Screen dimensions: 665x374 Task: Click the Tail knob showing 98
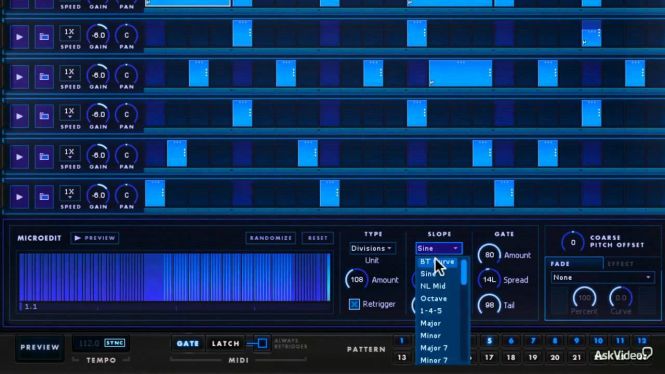pyautogui.click(x=489, y=305)
